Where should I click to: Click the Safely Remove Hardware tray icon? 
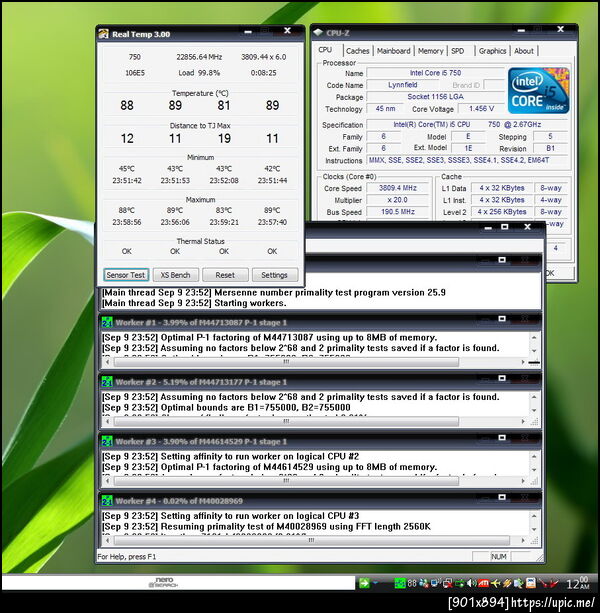pyautogui.click(x=459, y=584)
